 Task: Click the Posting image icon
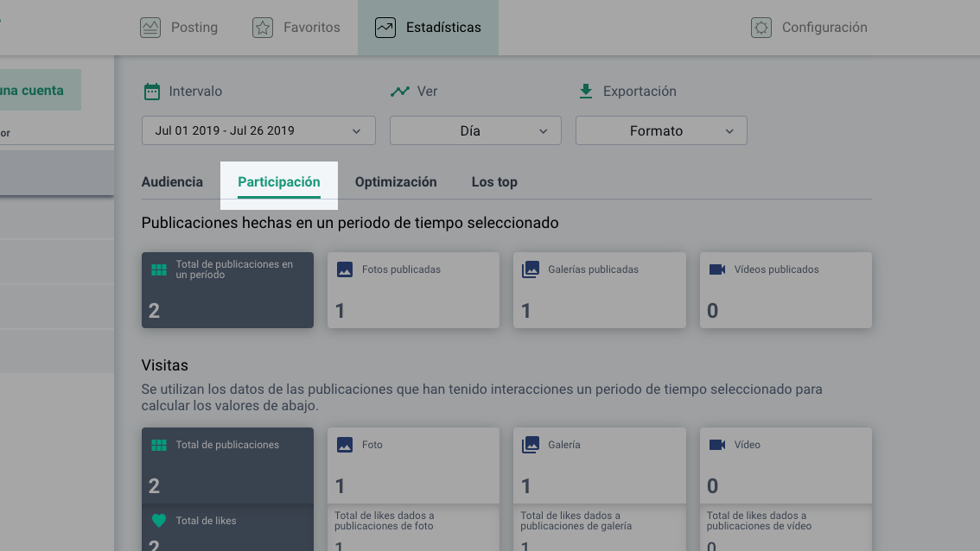pos(150,28)
